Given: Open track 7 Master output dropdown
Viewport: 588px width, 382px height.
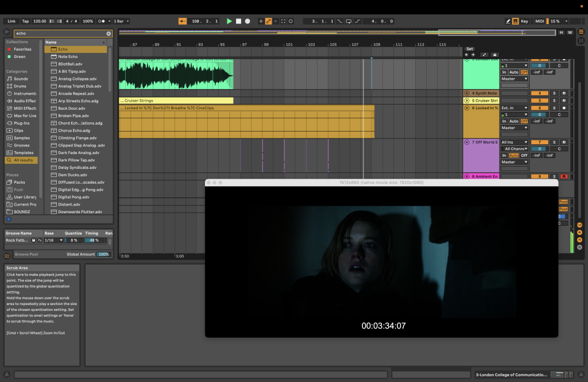Looking at the screenshot, I should [x=514, y=162].
